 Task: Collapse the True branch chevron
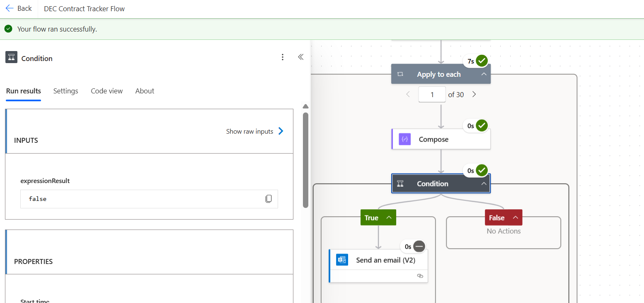pos(389,217)
